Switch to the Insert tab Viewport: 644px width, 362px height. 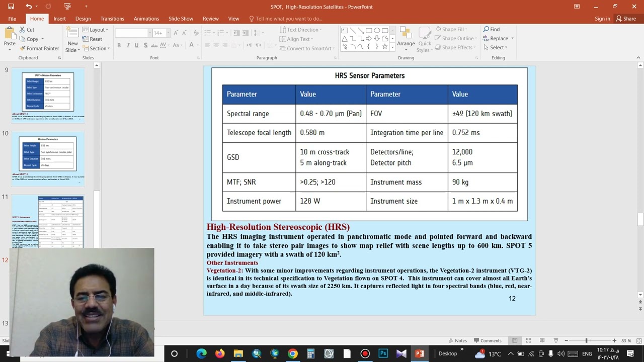tap(59, 19)
